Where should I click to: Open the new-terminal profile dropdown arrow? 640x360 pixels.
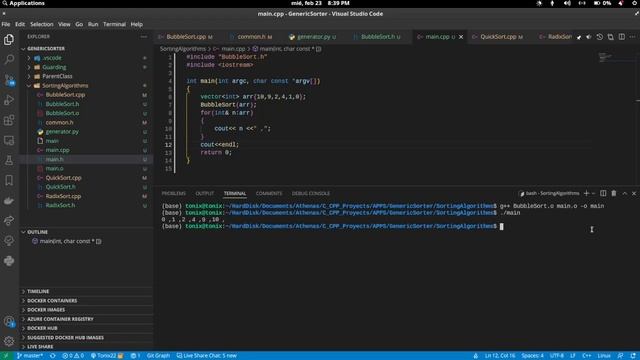tap(593, 193)
